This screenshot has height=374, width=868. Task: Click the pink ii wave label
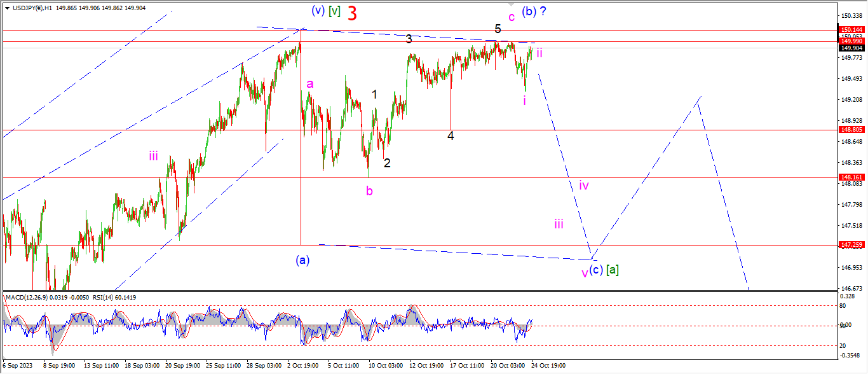539,53
